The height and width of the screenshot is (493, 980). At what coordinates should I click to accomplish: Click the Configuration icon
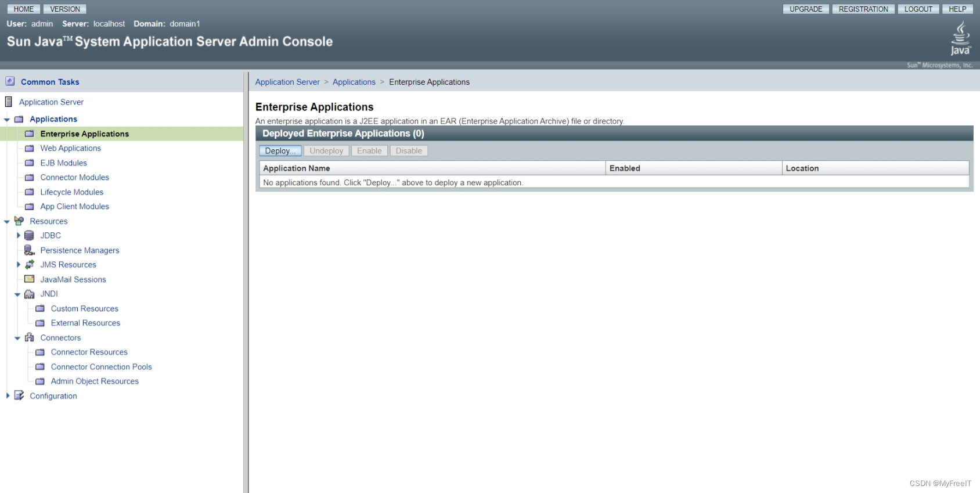tap(19, 395)
